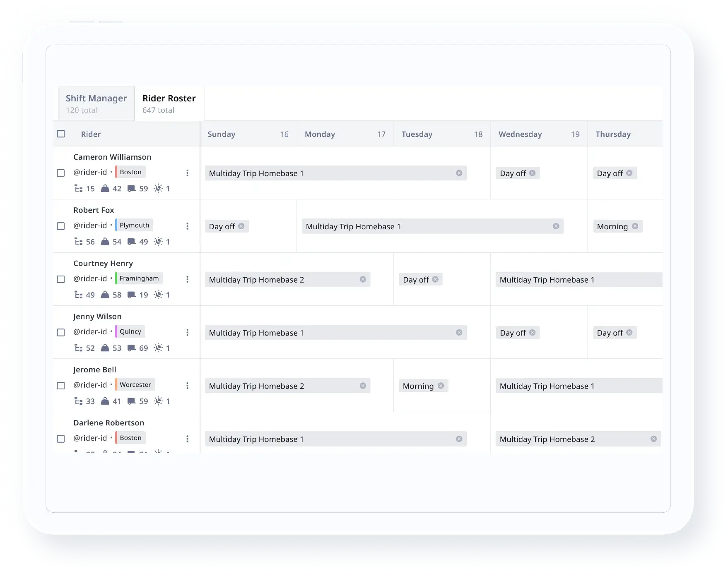Screen dimensions: 728x571
Task: Click Cameron Williamson's bag count icon
Action: (x=105, y=189)
